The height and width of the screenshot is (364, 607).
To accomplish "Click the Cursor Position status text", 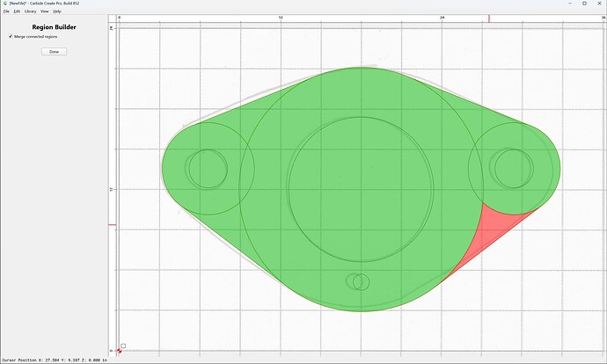I will (x=55, y=360).
